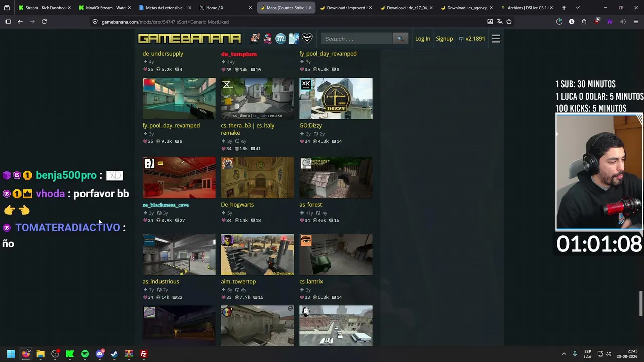Close the Maps [Counter-Strike] tab
This screenshot has width=644, height=362.
(x=310, y=8)
